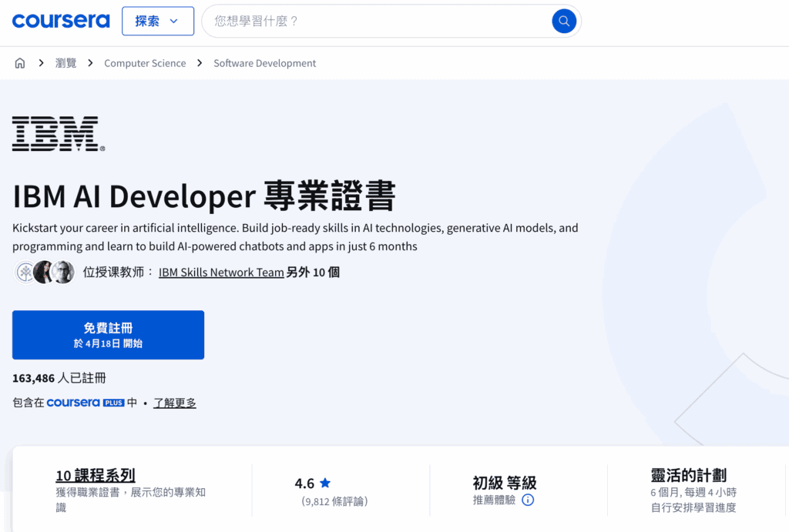This screenshot has width=789, height=532.
Task: Open the 了解更多 learn more link
Action: [175, 403]
